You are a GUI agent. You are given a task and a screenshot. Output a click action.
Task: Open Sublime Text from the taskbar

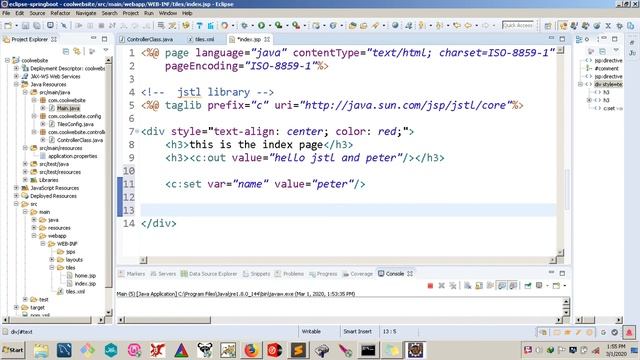298,350
